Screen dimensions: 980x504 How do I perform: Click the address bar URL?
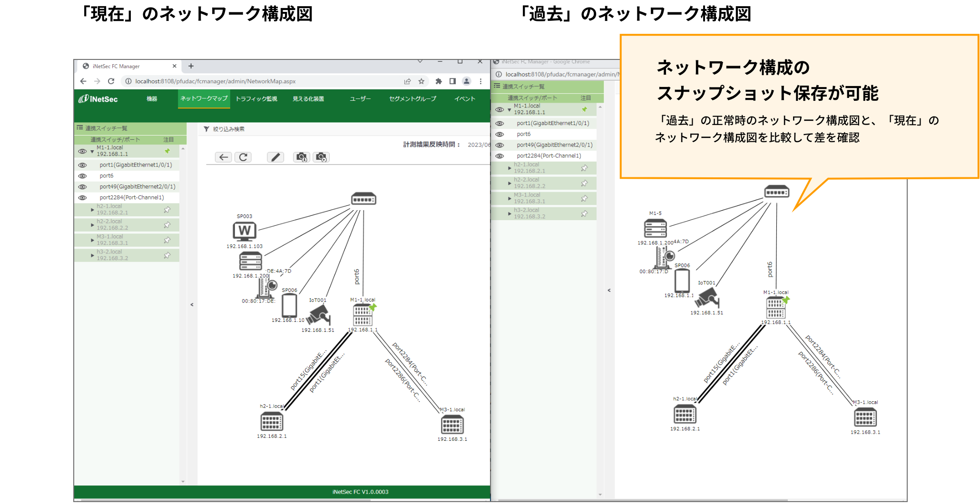216,81
